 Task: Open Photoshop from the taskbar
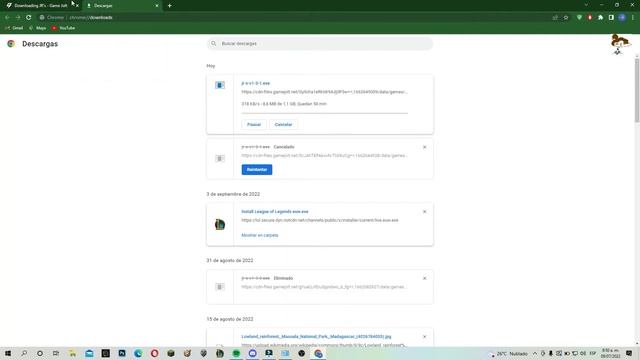pos(122,353)
